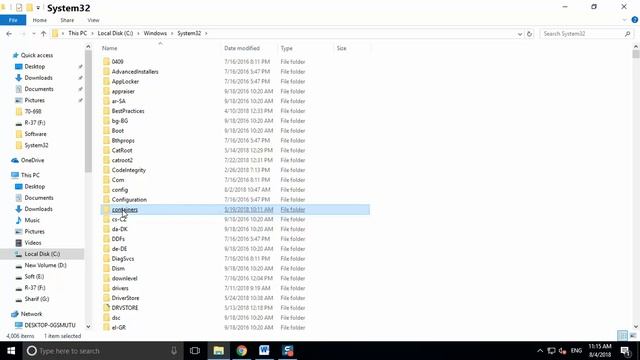This screenshot has width=640, height=360.
Task: Select This PC in navigation pane
Action: pyautogui.click(x=30, y=175)
